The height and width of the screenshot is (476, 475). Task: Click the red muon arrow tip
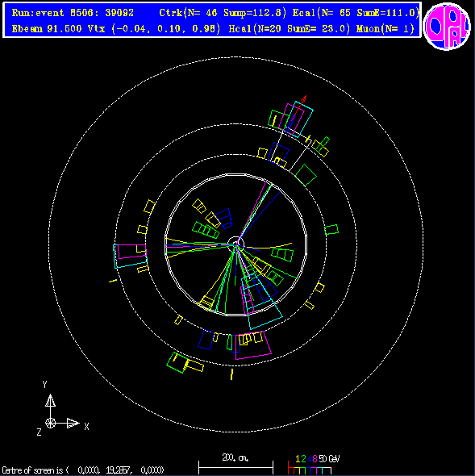304,98
